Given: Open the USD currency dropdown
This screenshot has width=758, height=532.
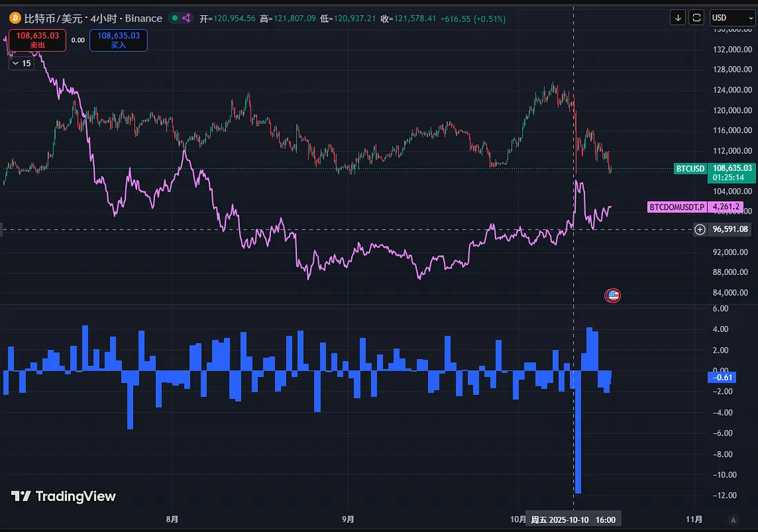Looking at the screenshot, I should (732, 18).
